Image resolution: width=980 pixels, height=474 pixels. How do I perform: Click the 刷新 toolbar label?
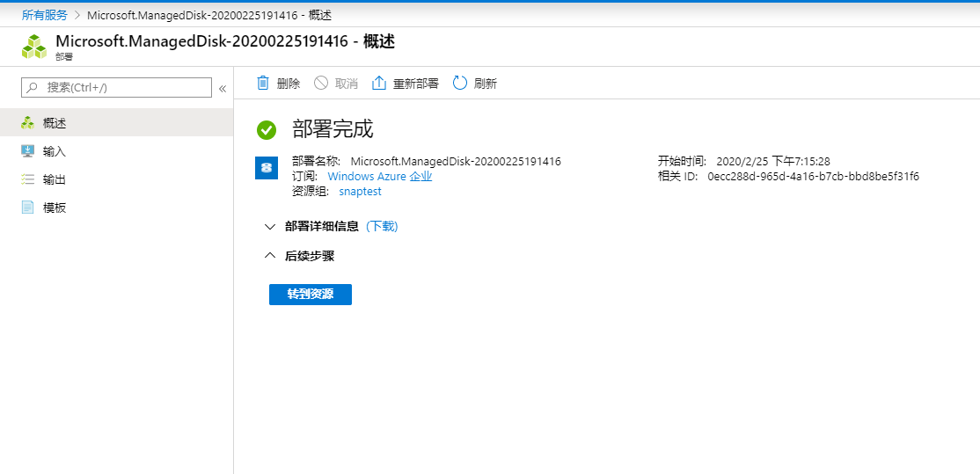[486, 84]
